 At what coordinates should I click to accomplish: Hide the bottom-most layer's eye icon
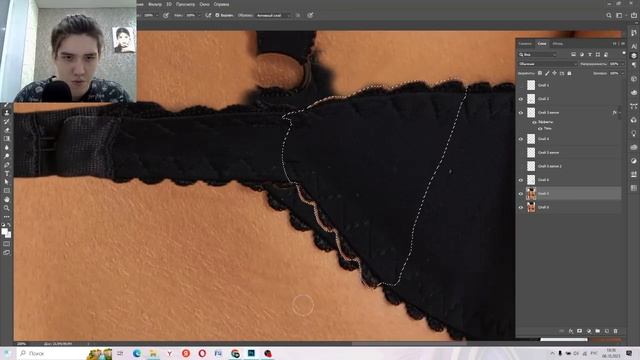(x=521, y=207)
